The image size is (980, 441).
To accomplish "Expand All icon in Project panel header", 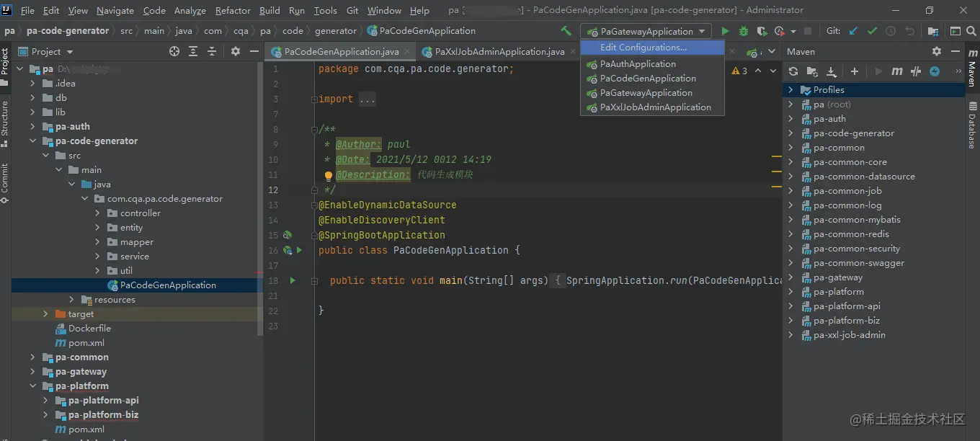I will (x=193, y=51).
